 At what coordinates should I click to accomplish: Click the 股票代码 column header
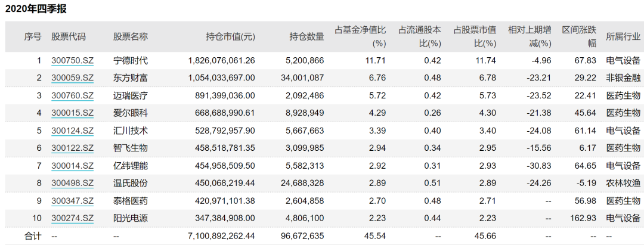[69, 36]
